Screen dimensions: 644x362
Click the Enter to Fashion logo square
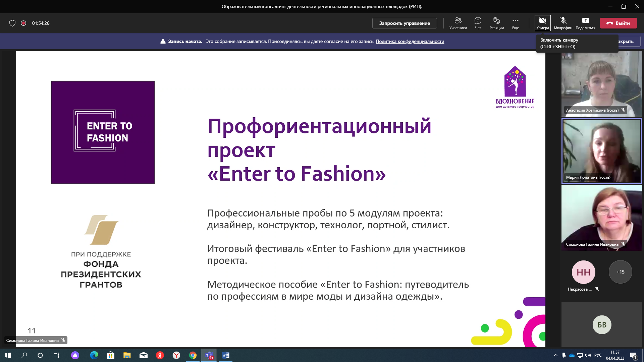(x=103, y=132)
